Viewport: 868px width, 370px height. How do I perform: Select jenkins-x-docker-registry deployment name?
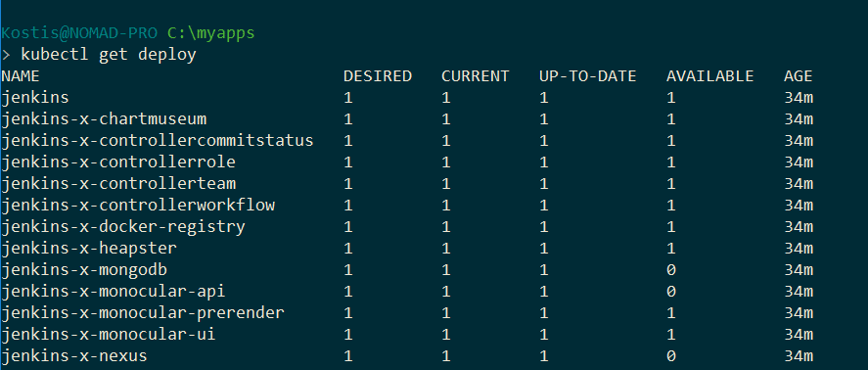pos(123,227)
